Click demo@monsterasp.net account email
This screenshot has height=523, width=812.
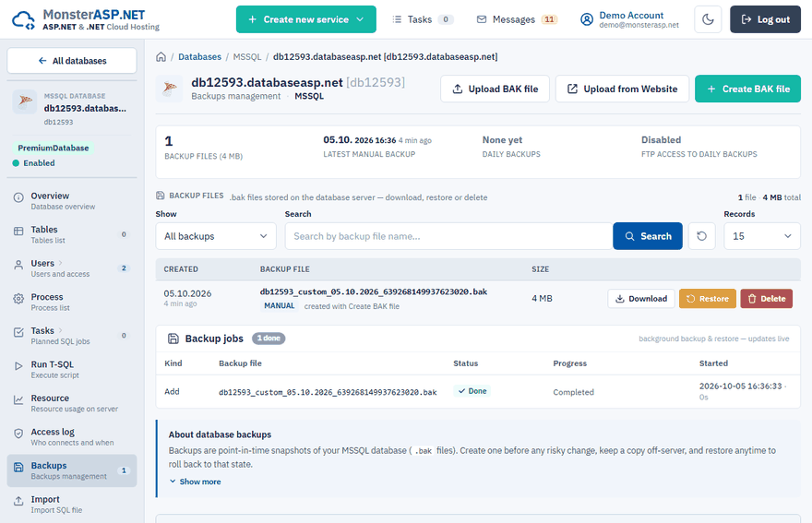639,25
